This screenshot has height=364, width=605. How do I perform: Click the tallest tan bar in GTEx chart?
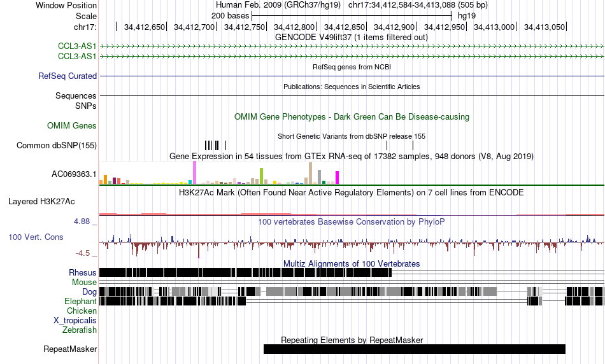point(310,173)
